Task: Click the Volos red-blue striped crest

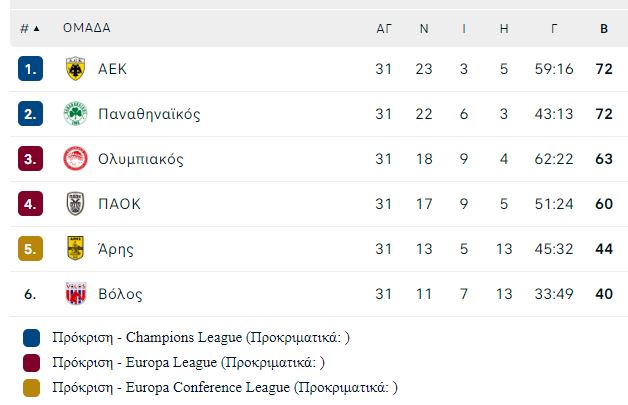Action: pos(75,293)
